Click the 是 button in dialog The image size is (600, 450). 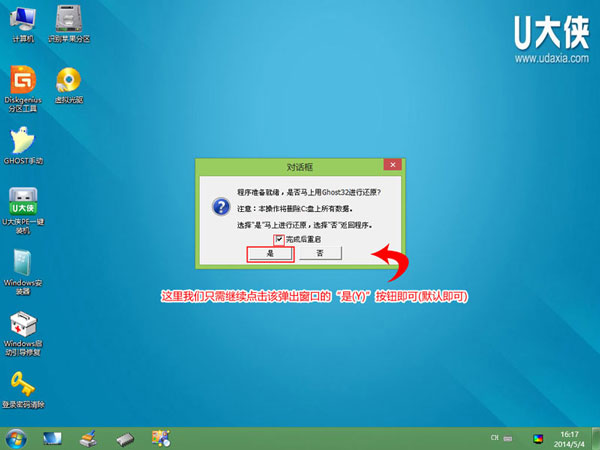[270, 253]
